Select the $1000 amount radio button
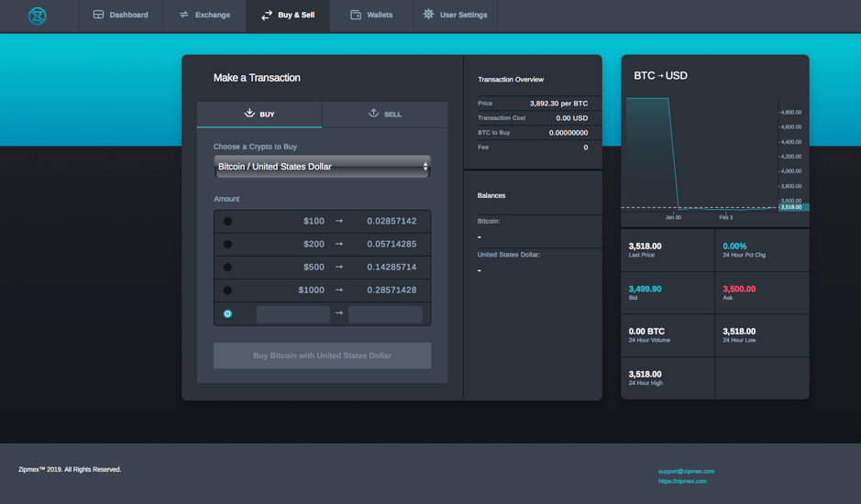 (227, 290)
